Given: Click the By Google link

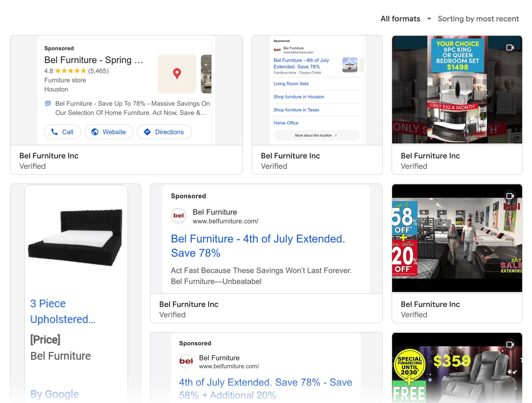Looking at the screenshot, I should click(55, 394).
